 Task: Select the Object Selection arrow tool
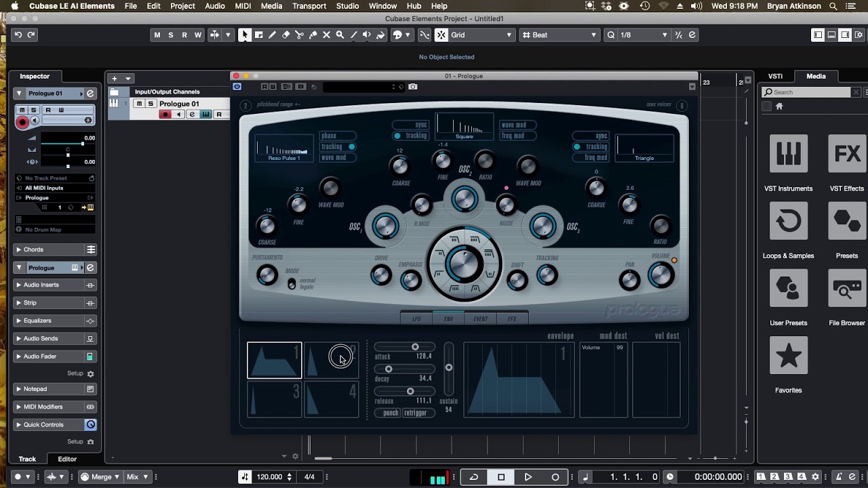pos(245,35)
